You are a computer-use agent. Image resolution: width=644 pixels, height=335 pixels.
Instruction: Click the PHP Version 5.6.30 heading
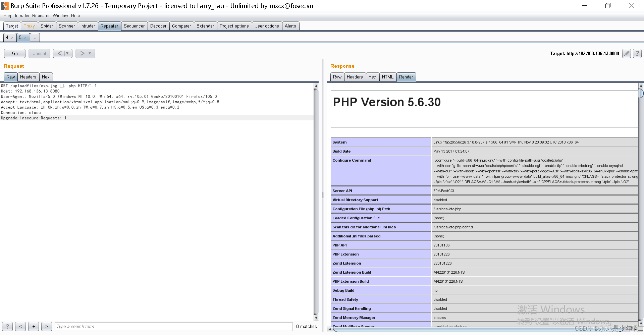pyautogui.click(x=387, y=102)
